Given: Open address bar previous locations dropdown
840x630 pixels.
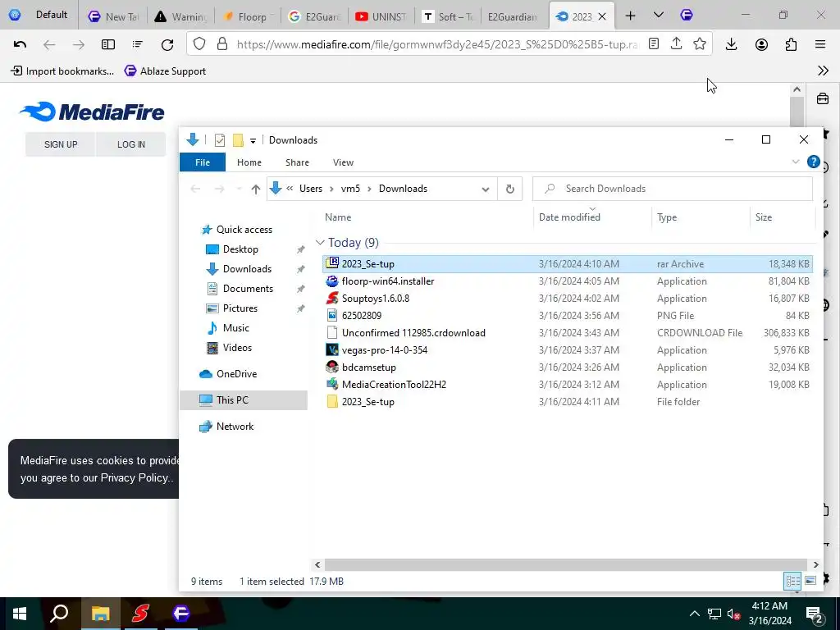Looking at the screenshot, I should tap(486, 189).
